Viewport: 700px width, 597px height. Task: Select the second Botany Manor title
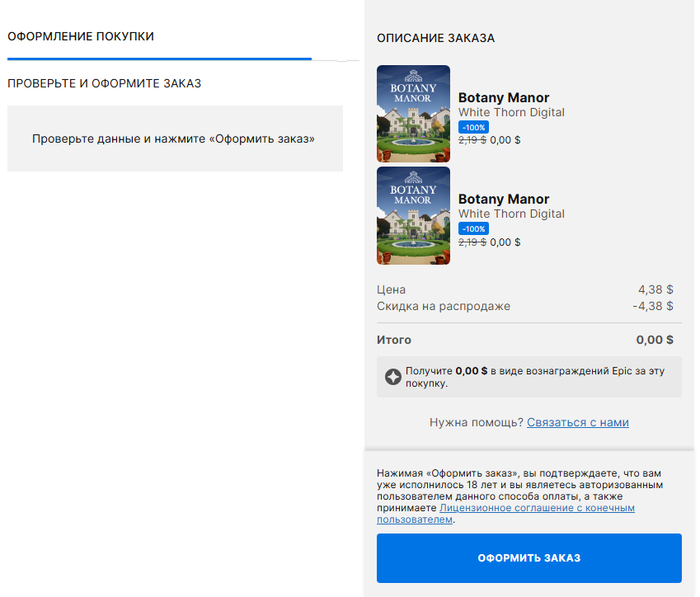[x=503, y=199]
